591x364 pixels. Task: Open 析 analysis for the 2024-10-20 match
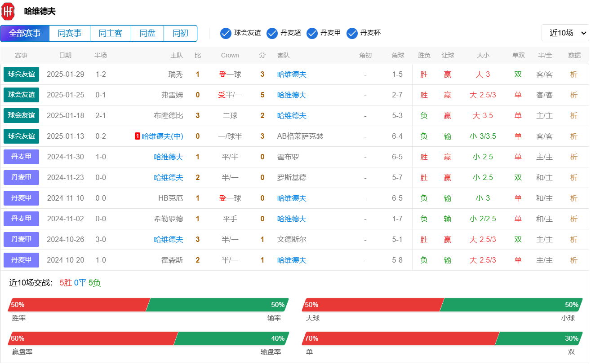pyautogui.click(x=574, y=260)
